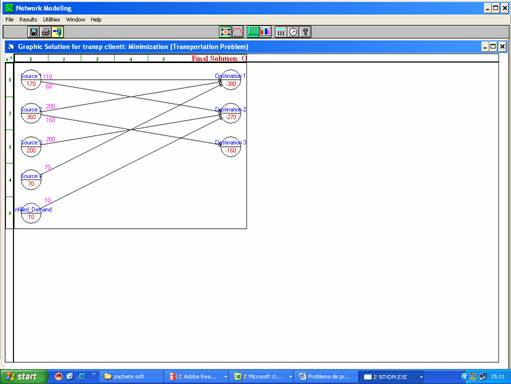Expand the Adobe Reader taskbar group arrow

tap(226, 377)
